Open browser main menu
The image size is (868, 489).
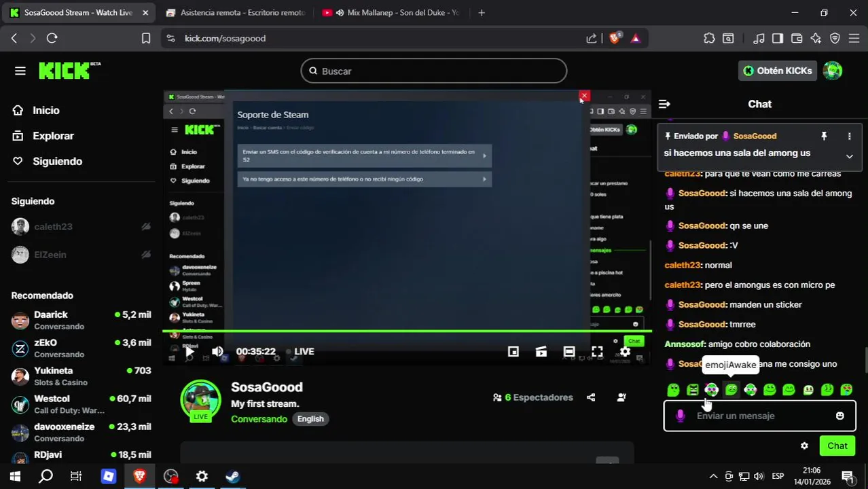[854, 38]
